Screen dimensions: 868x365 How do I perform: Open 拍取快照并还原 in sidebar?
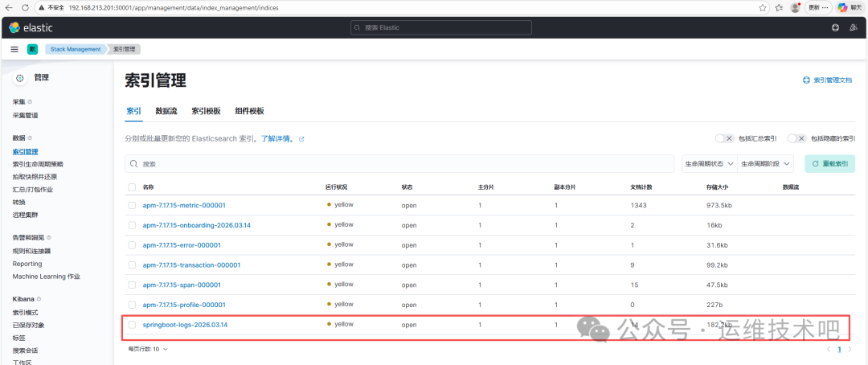(x=35, y=177)
